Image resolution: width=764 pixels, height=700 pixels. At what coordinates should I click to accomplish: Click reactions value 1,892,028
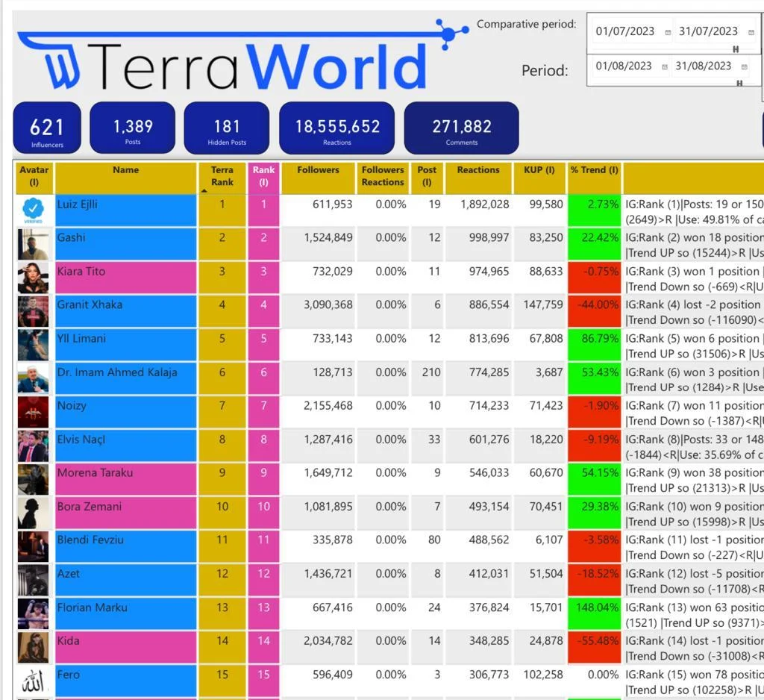tap(485, 204)
